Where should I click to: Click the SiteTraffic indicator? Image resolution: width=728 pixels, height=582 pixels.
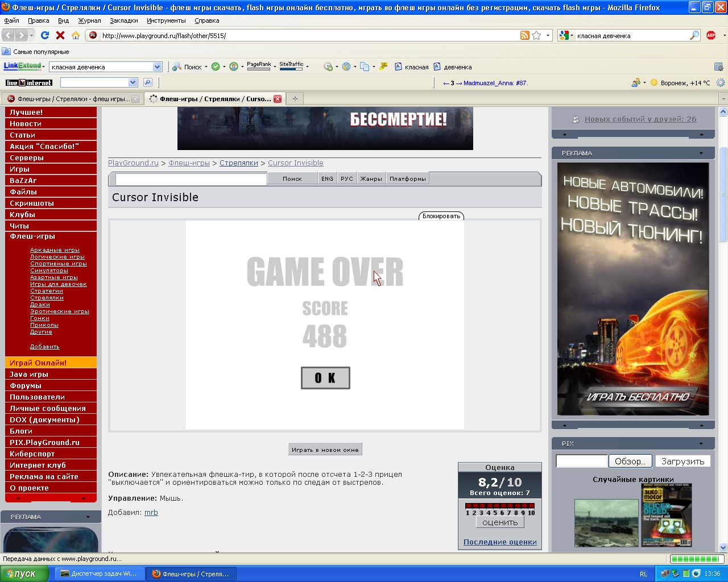tap(291, 66)
